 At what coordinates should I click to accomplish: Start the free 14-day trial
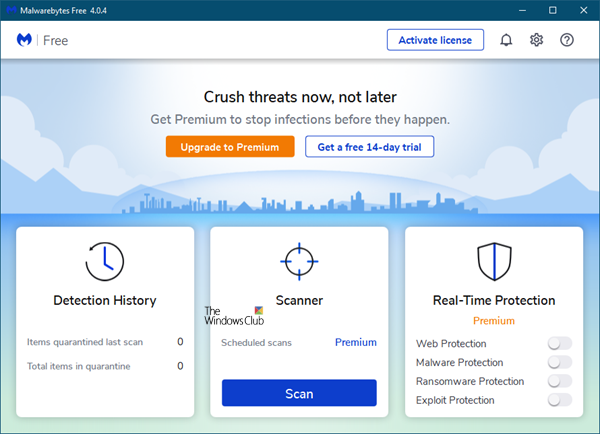[x=369, y=147]
